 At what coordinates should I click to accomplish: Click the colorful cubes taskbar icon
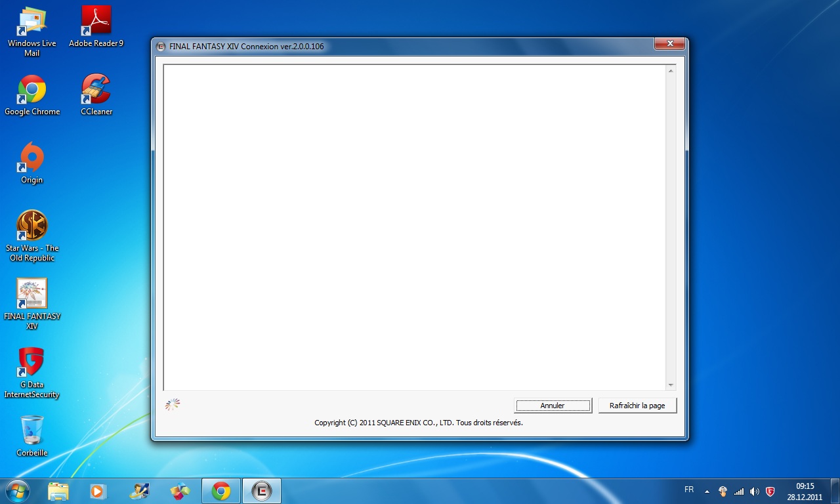coord(180,491)
